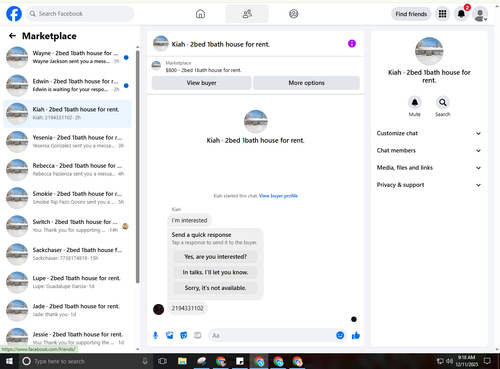
Task: Go to the Home feed icon
Action: pyautogui.click(x=200, y=14)
